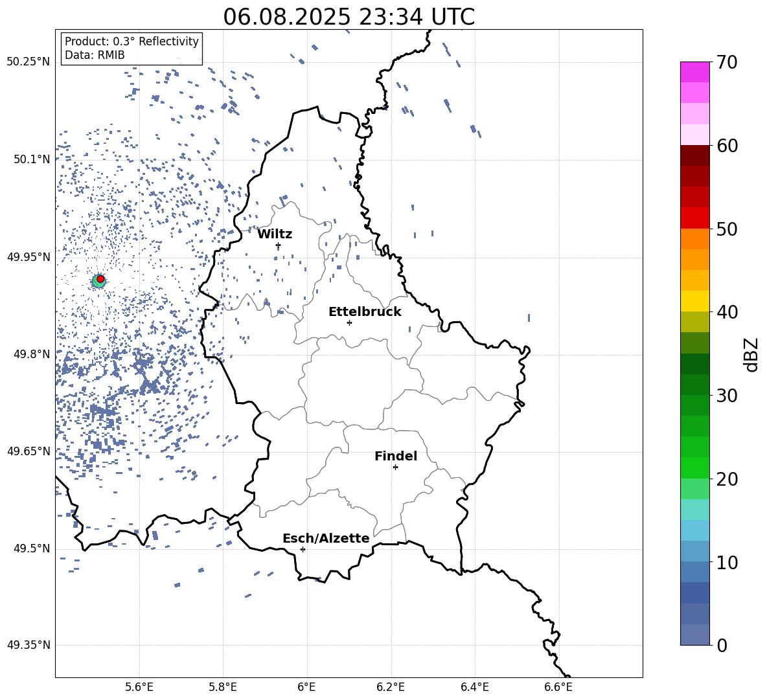Viewport: 767px width, 700px height.
Task: Click the slate blue 0 dBZ colorbar segment
Action: pos(694,635)
